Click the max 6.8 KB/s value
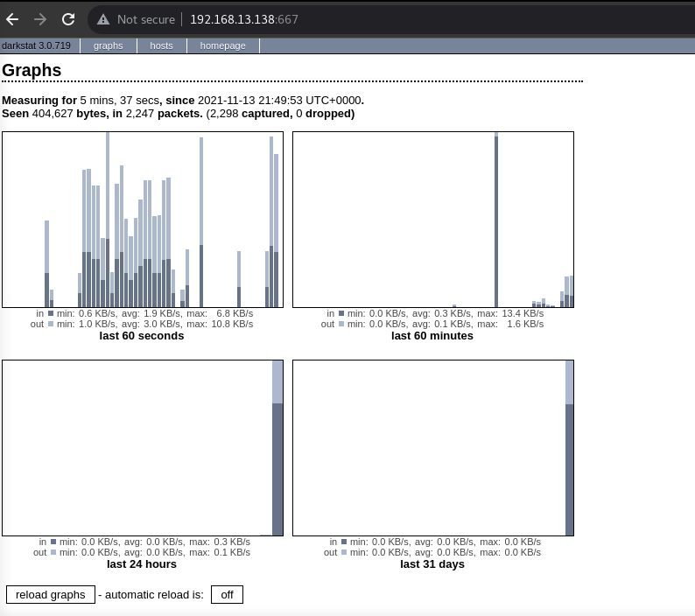Image resolution: width=695 pixels, height=616 pixels. (x=235, y=313)
